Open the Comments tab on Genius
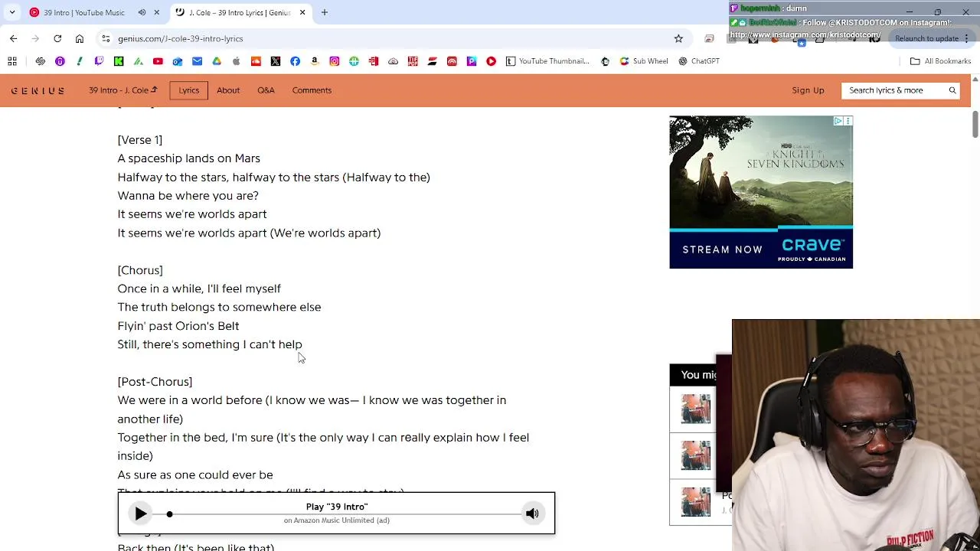 click(x=312, y=90)
